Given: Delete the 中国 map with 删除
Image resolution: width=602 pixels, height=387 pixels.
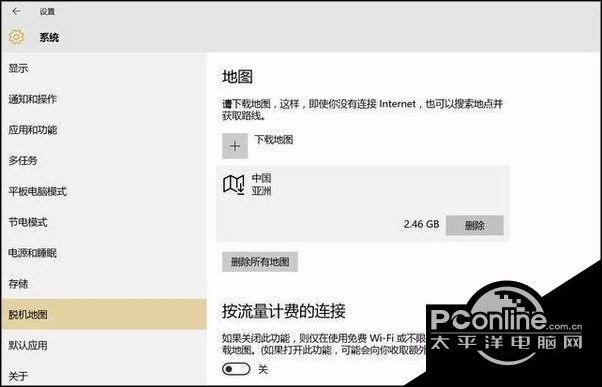Looking at the screenshot, I should pos(475,225).
